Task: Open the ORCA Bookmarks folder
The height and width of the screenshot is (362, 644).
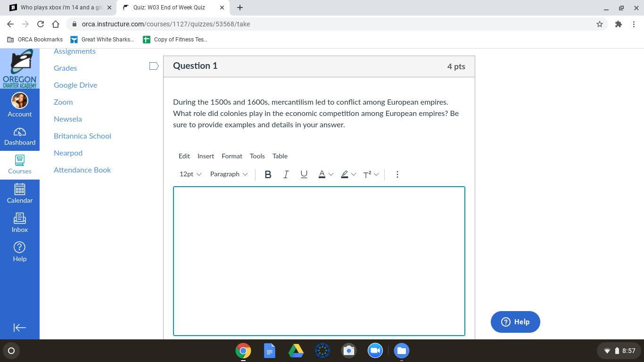Action: pyautogui.click(x=35, y=40)
